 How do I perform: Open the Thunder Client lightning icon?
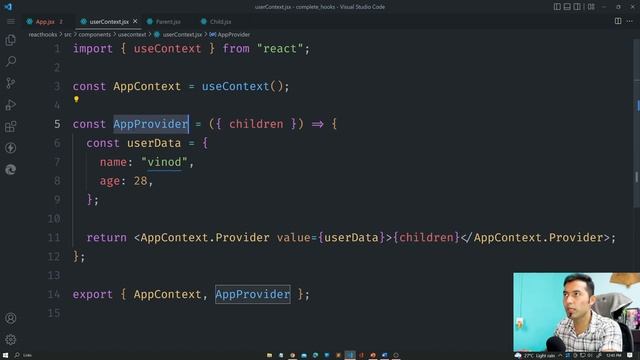[x=11, y=148]
